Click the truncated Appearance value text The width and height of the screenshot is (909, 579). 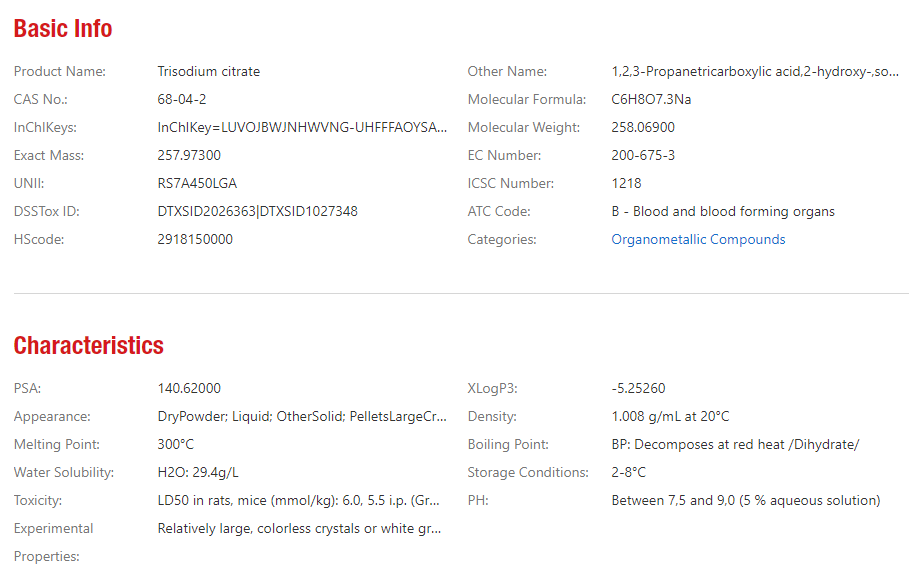302,416
